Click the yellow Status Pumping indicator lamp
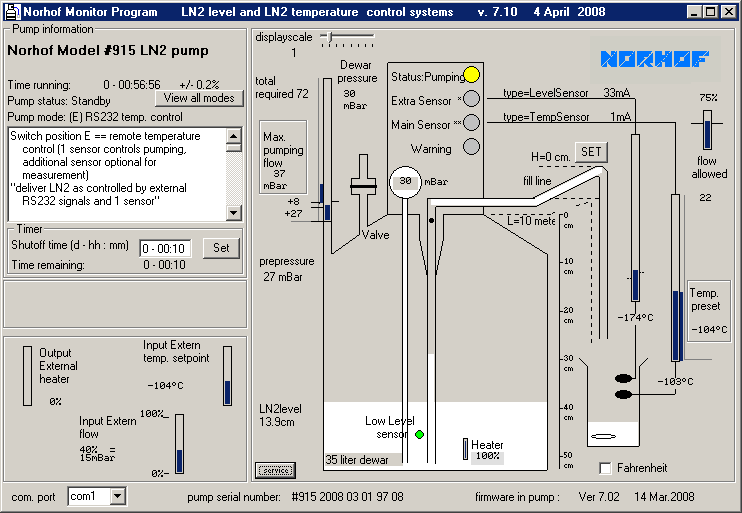Screen dimensions: 742x513 471,75
